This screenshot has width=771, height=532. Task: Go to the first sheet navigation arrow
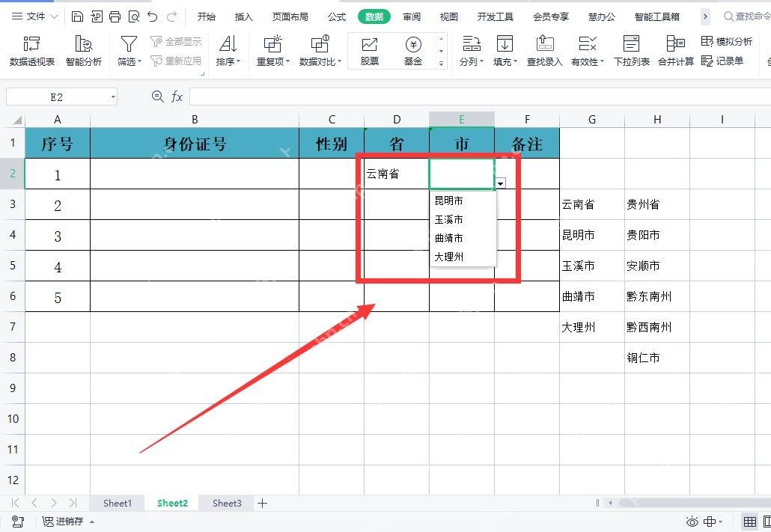pos(15,503)
